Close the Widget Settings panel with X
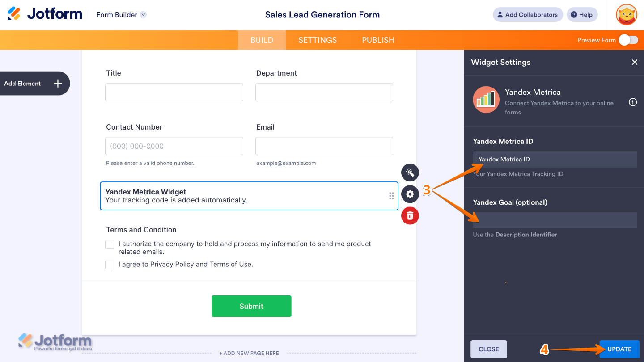The height and width of the screenshot is (362, 644). point(634,63)
